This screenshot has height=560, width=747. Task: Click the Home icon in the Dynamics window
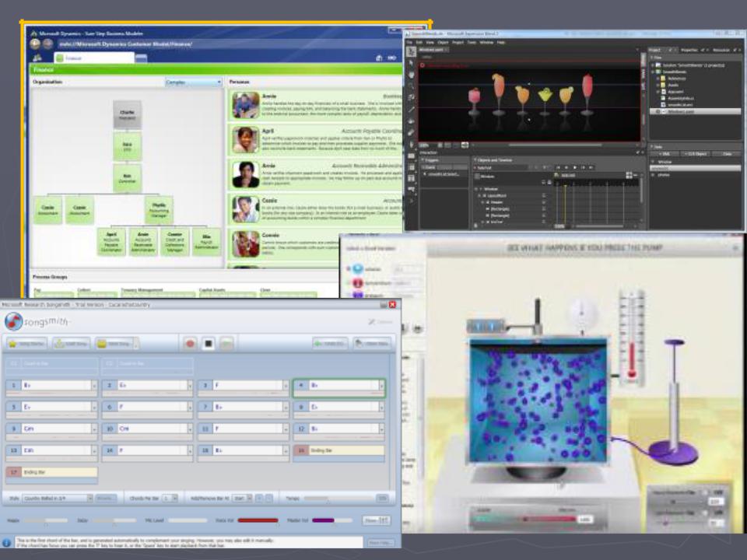coord(379,58)
